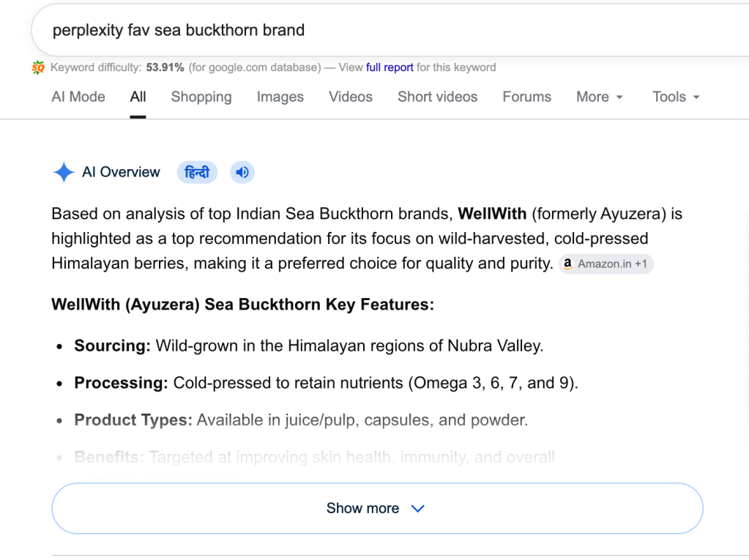
Task: Open the full report link for this keyword
Action: 390,67
